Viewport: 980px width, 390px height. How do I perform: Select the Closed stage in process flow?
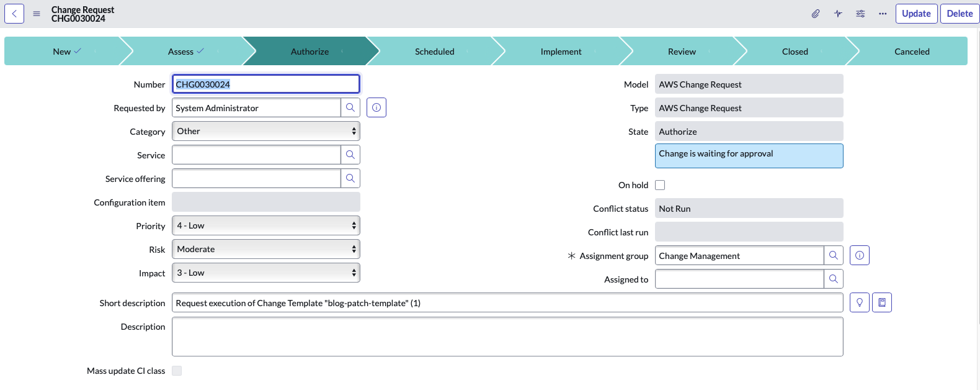[795, 52]
